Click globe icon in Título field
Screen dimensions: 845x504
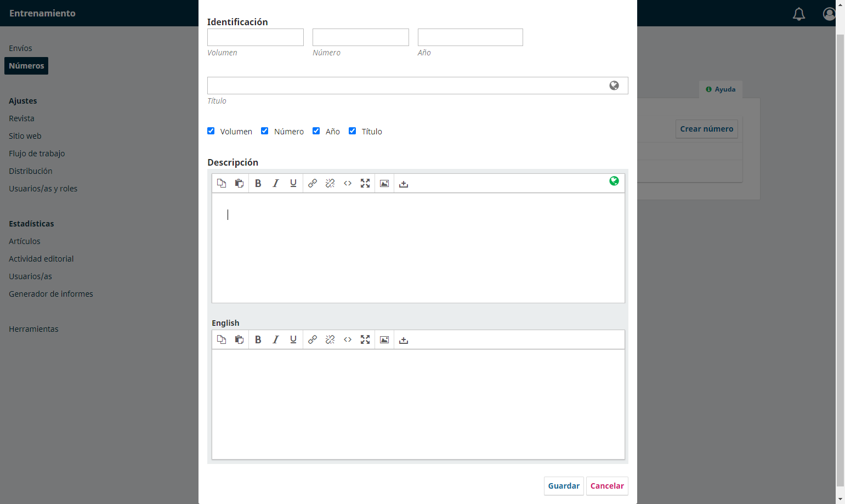click(x=614, y=86)
